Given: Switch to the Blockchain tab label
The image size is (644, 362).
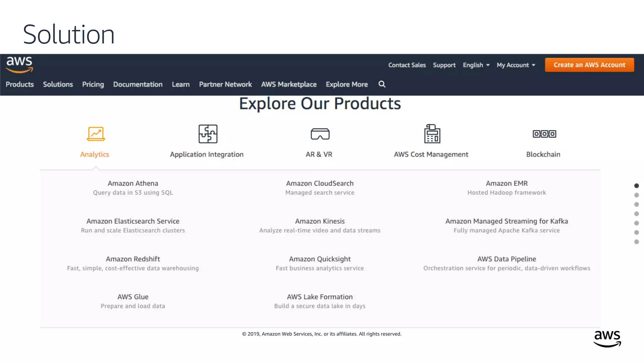Looking at the screenshot, I should click(543, 154).
